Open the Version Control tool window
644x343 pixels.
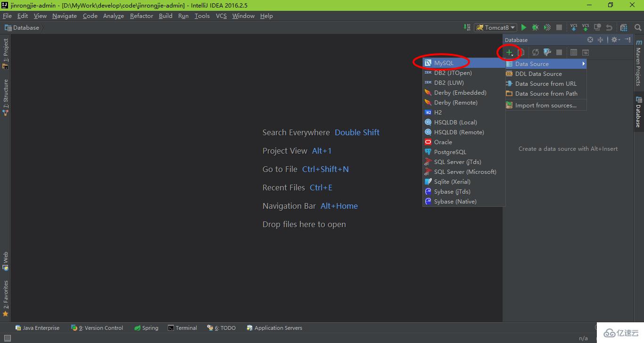(97, 328)
